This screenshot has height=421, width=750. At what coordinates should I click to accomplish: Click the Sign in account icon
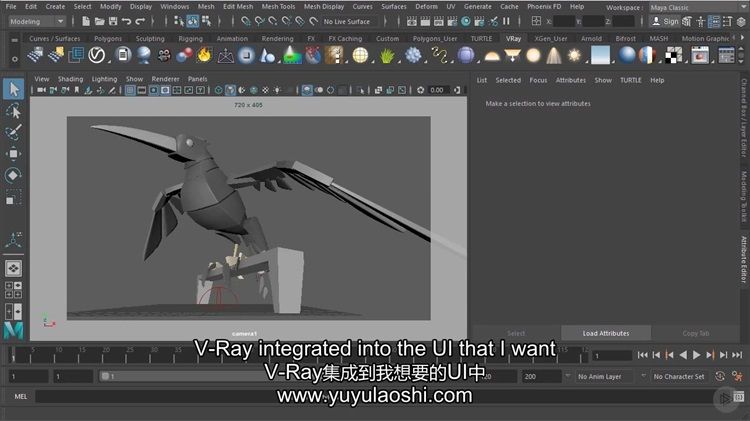665,21
